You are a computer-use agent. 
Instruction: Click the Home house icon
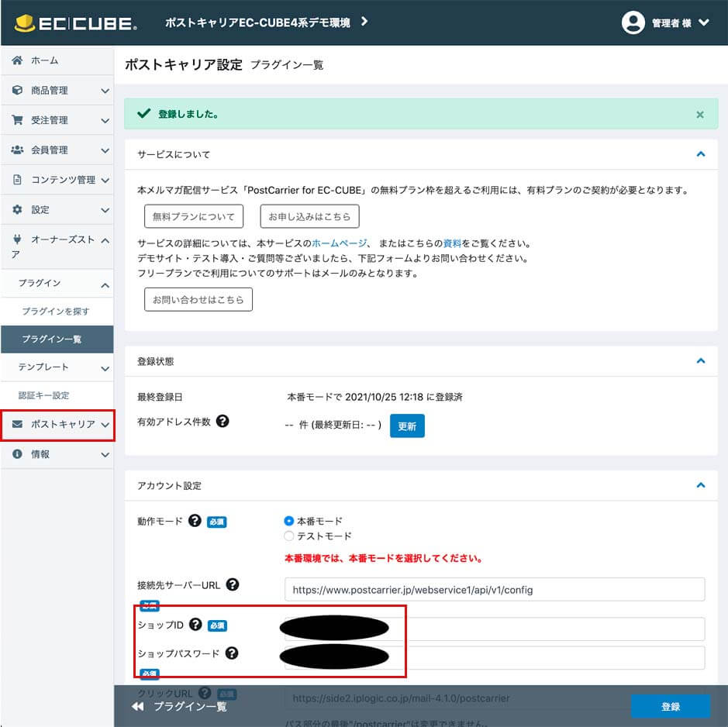(x=17, y=60)
